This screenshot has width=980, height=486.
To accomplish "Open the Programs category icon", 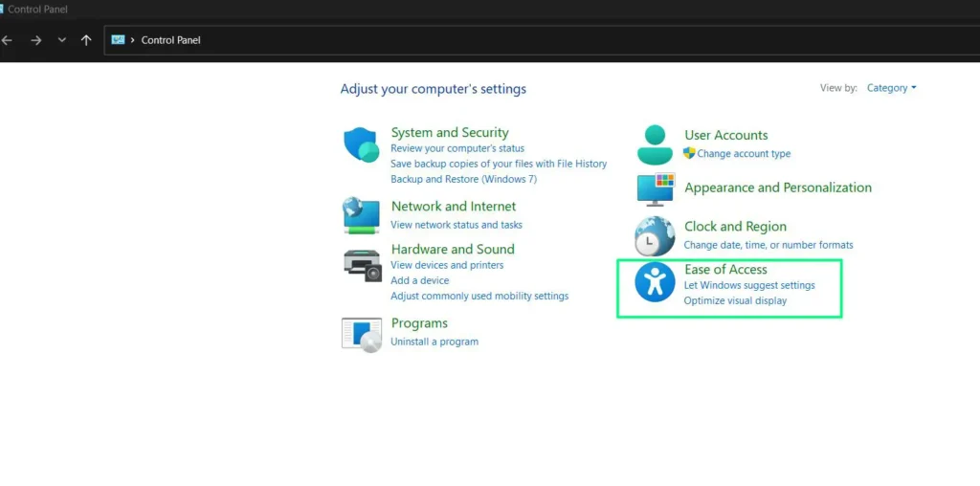I will tap(362, 335).
